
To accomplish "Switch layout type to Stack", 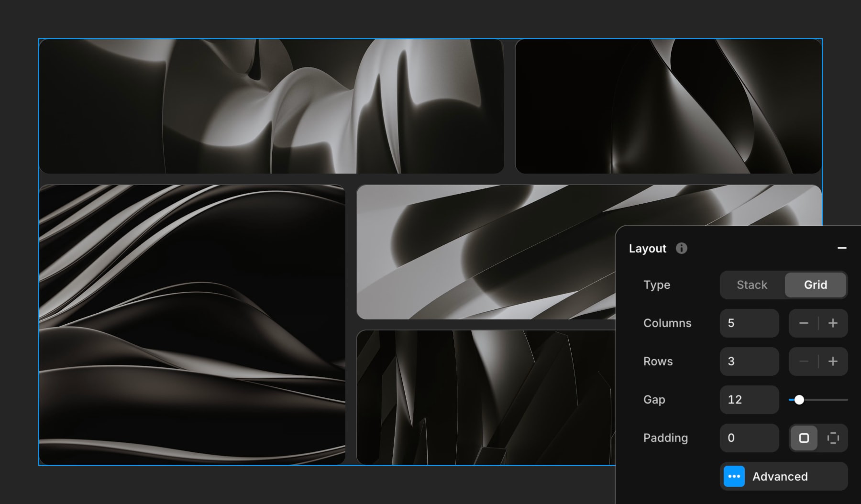I will [x=752, y=285].
